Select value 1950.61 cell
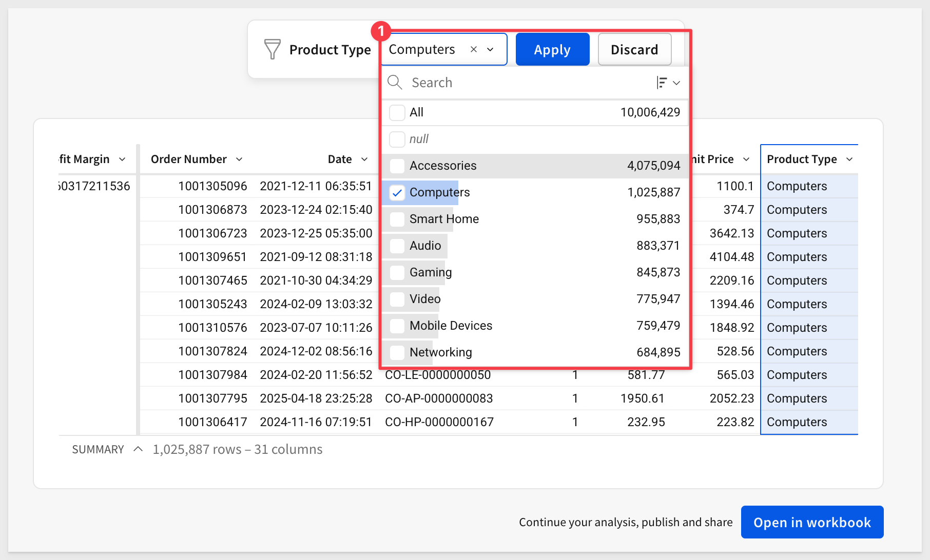The width and height of the screenshot is (930, 560). click(643, 398)
